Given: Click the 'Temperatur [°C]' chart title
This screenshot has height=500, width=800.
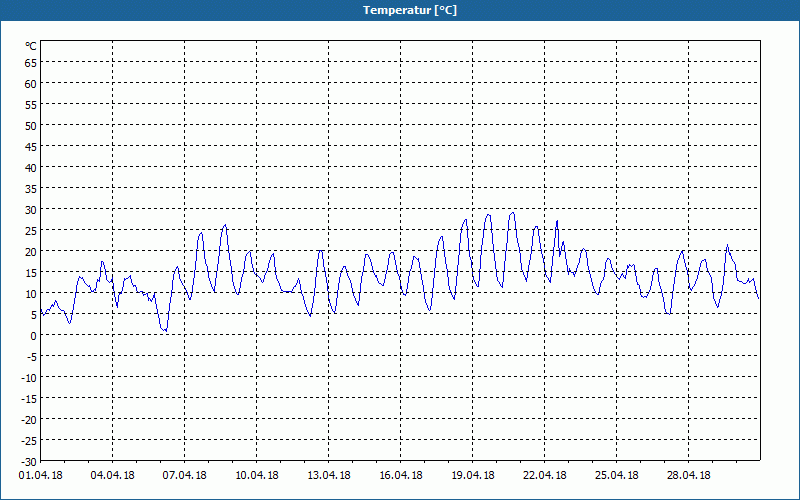Looking at the screenshot, I should pyautogui.click(x=410, y=10).
